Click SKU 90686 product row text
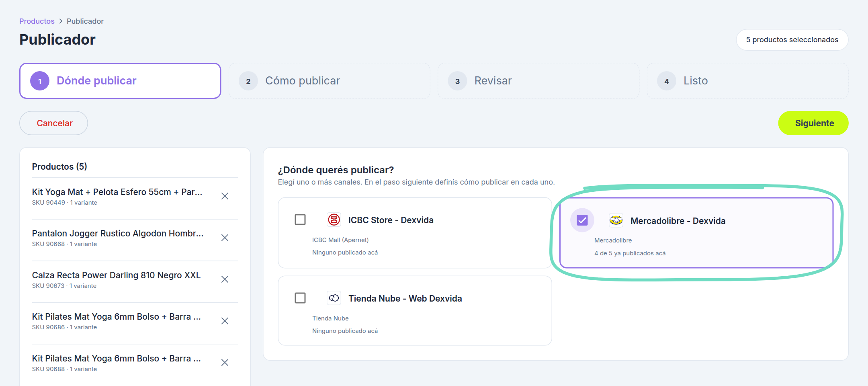 [64, 327]
